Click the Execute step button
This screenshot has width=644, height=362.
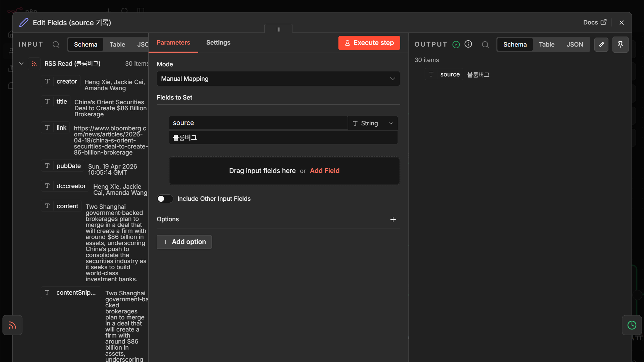click(369, 43)
